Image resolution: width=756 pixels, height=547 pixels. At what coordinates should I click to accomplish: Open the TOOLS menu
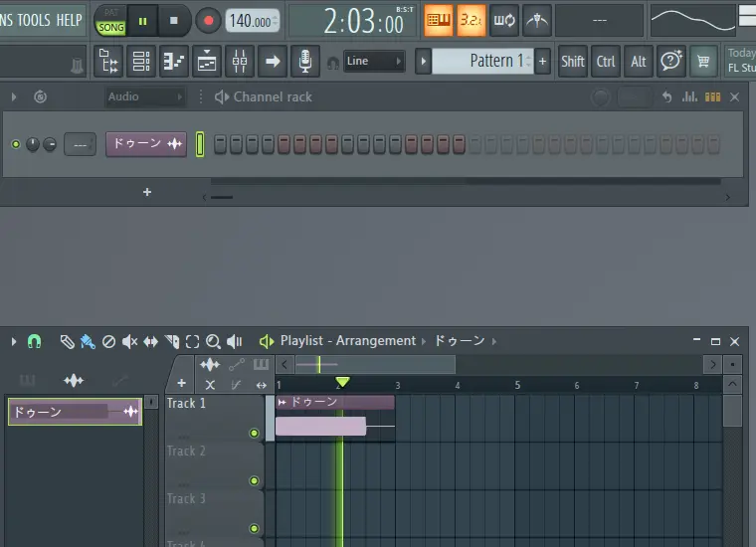34,20
